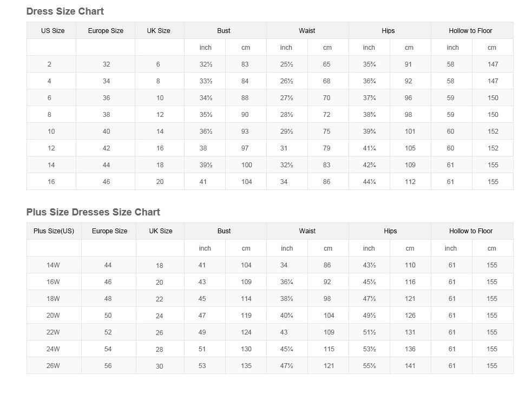Click Hips header in Plus Size chart
Image resolution: width=532 pixels, height=400 pixels.
tap(390, 231)
